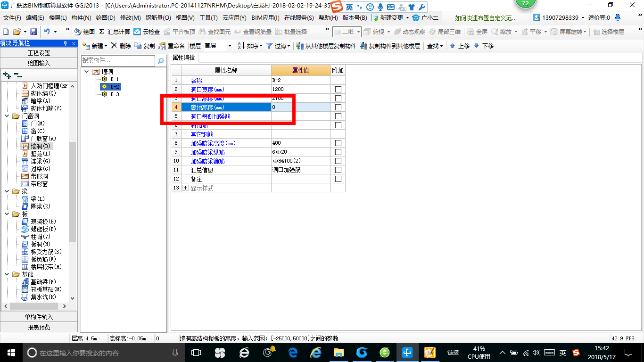Screen dimensions: 644x362
Task: Start 云检查 cloud check
Action: pyautogui.click(x=147, y=32)
